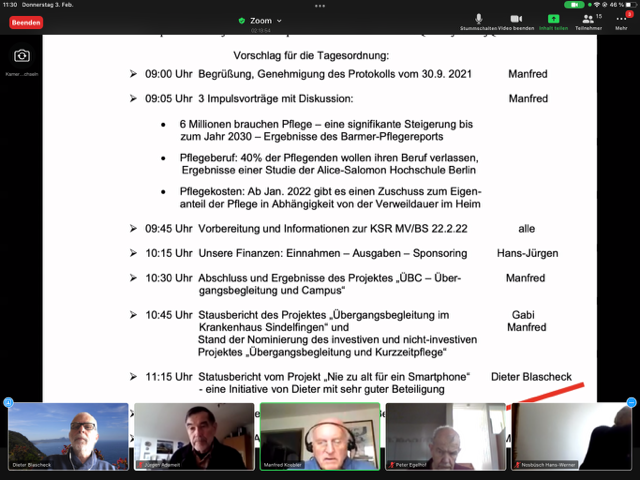640x480 pixels.
Task: Click the right blue circle on video strip
Action: [x=631, y=402]
